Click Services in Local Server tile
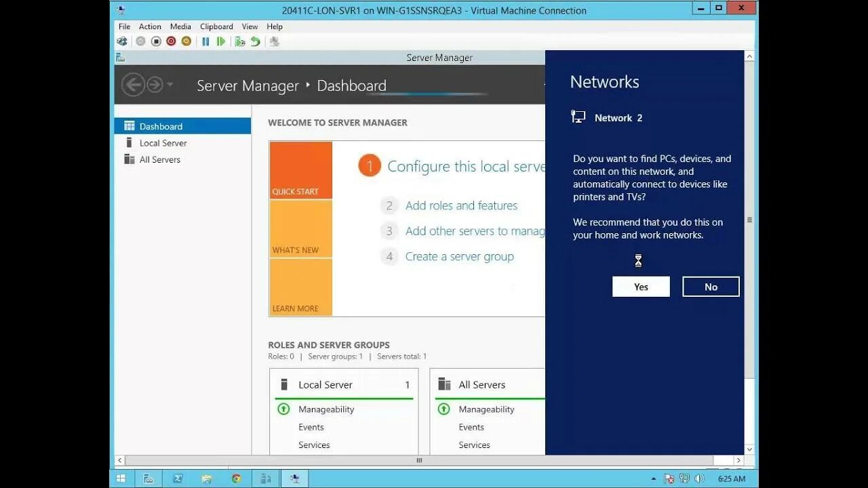Viewport: 868px width, 488px height. click(x=314, y=445)
